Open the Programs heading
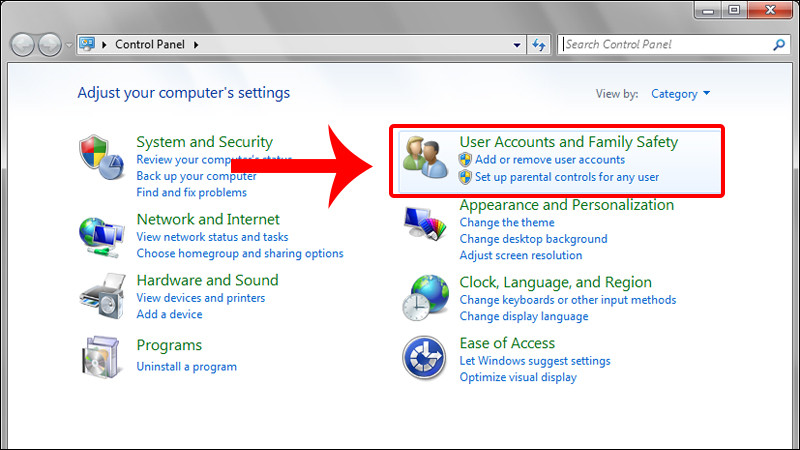Image resolution: width=800 pixels, height=450 pixels. 169,345
